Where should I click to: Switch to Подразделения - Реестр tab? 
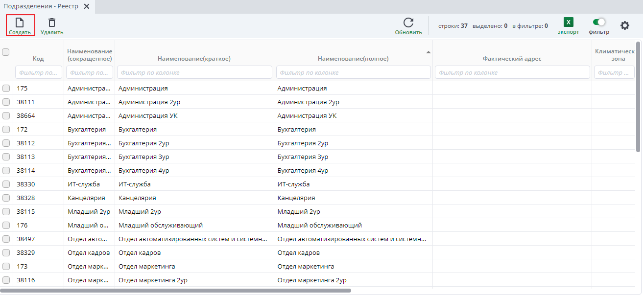41,6
